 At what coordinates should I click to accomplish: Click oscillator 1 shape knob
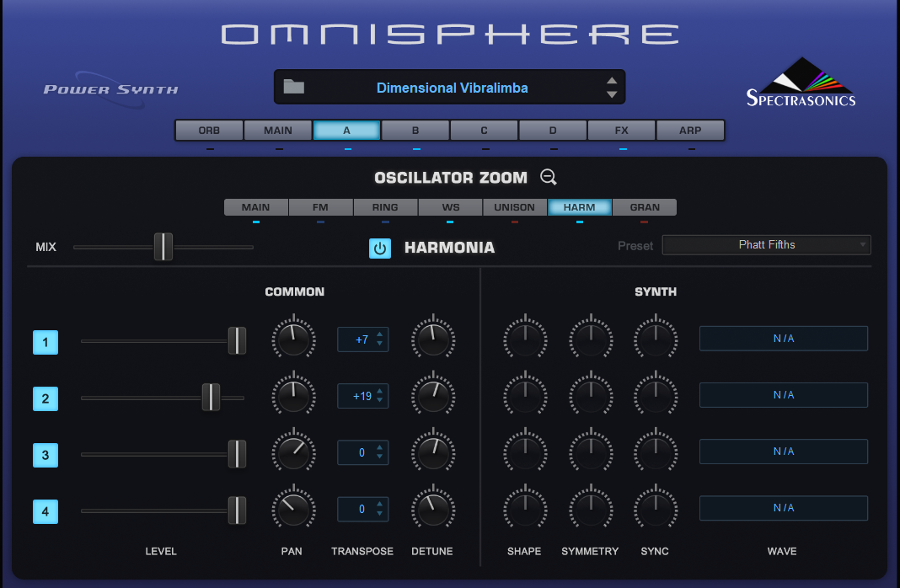click(x=525, y=339)
